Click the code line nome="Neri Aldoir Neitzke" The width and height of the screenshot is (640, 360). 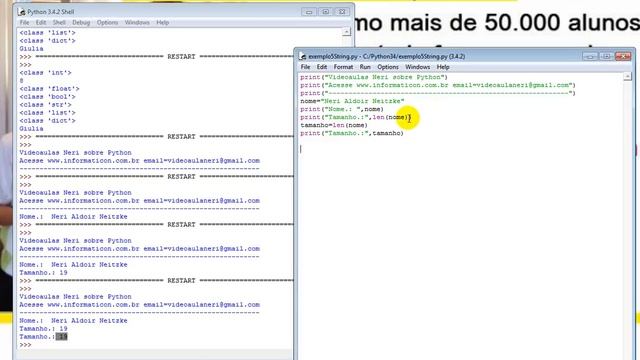pos(352,101)
